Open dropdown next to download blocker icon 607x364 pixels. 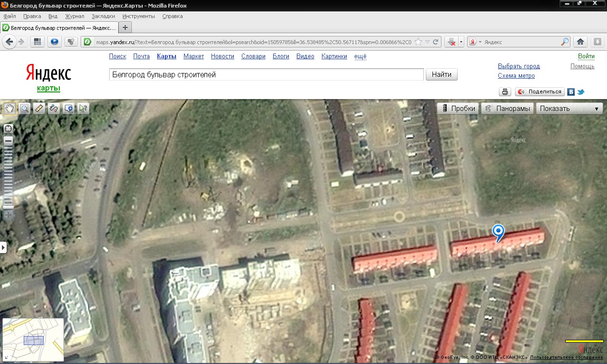point(461,42)
